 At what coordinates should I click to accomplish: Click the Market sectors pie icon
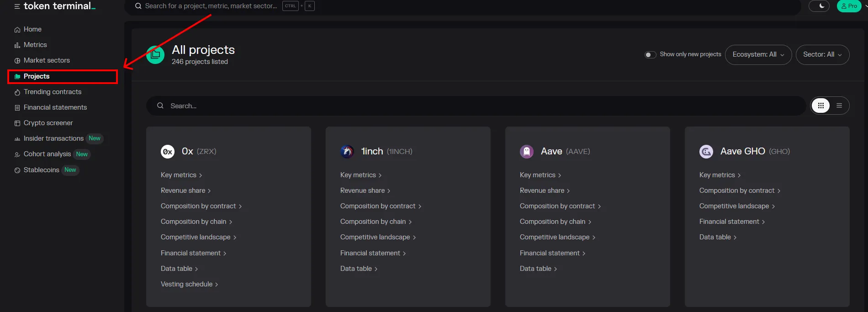pos(17,61)
